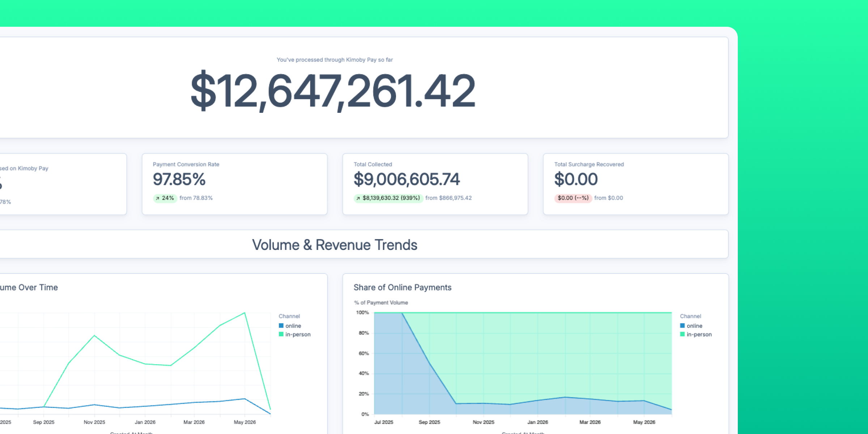Toggle online legend swatch in Share of Online Payments

(x=682, y=326)
